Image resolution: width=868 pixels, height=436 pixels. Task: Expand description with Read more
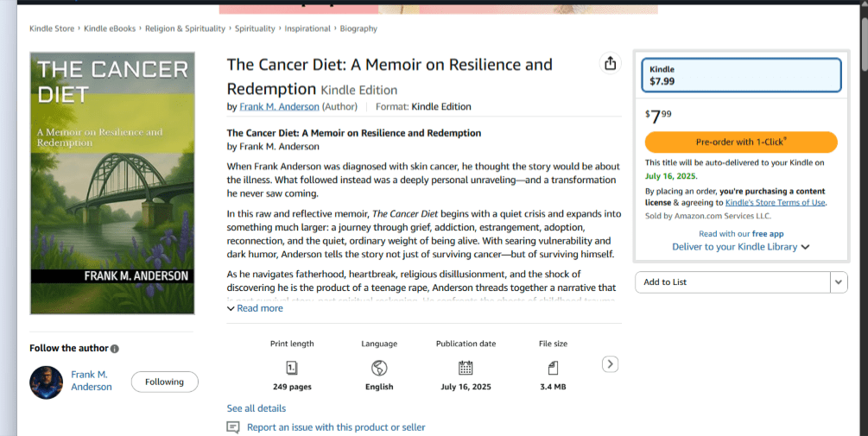click(255, 308)
